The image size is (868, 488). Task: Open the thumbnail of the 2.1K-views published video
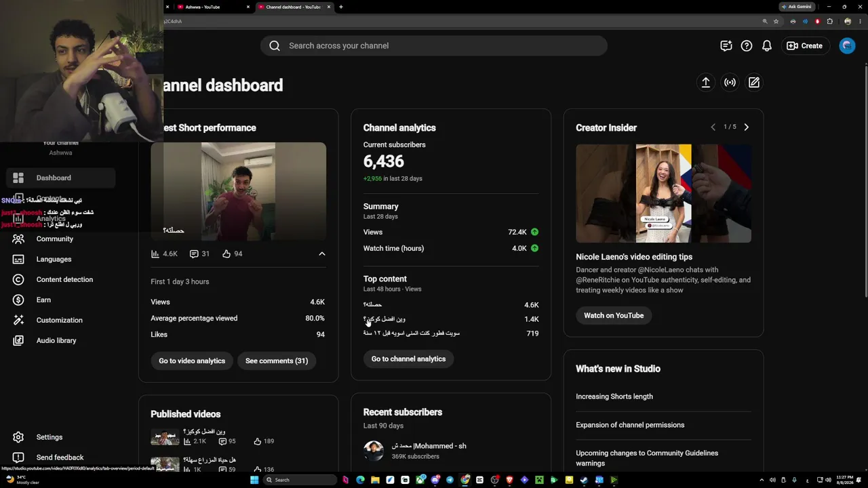click(x=165, y=437)
